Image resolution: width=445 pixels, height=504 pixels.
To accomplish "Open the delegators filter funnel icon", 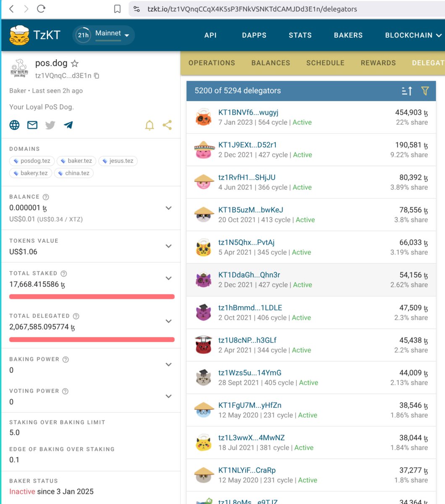I will pyautogui.click(x=425, y=91).
